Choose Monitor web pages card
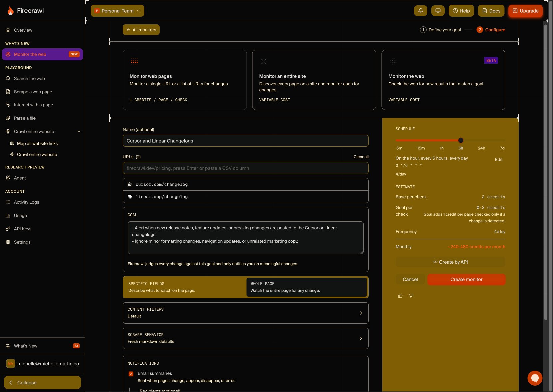Viewport: 553px width, 392px height. pyautogui.click(x=185, y=80)
